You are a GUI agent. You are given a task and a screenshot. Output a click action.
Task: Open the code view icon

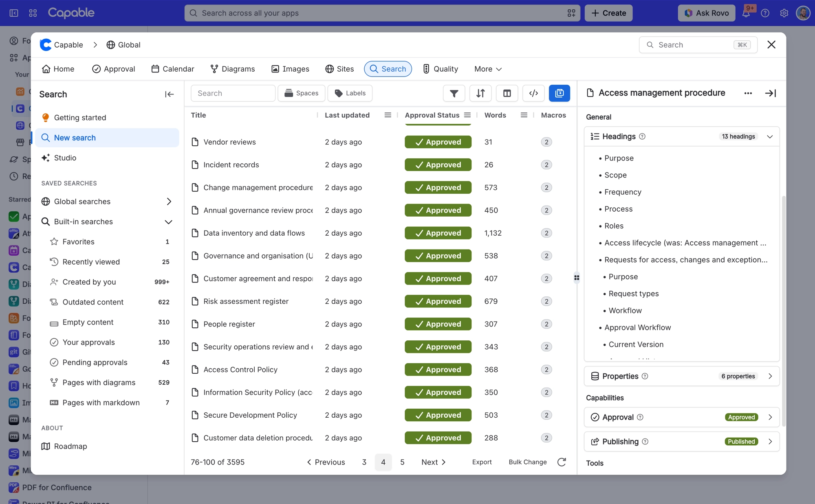533,93
